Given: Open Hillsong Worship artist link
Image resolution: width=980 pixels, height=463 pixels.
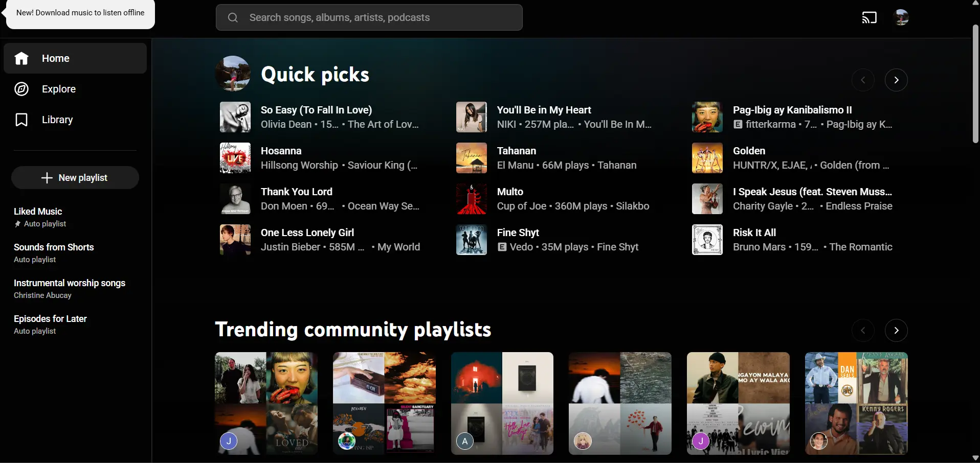Looking at the screenshot, I should click(299, 165).
